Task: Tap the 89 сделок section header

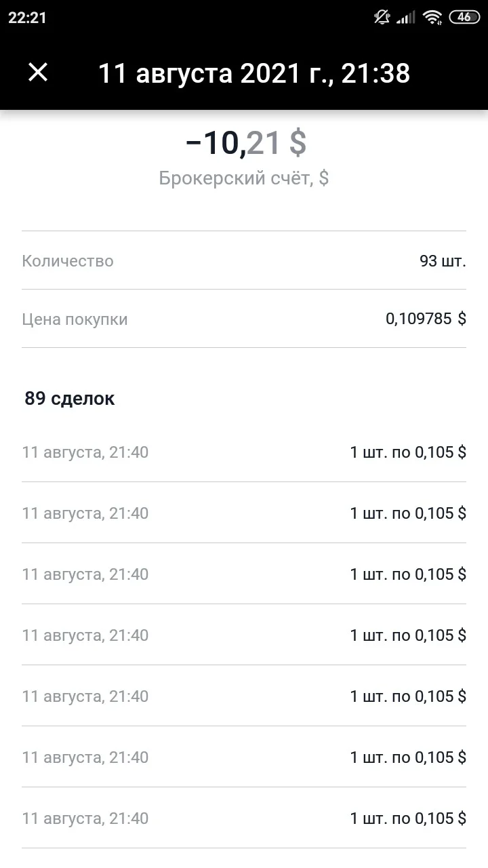Action: pos(70,399)
